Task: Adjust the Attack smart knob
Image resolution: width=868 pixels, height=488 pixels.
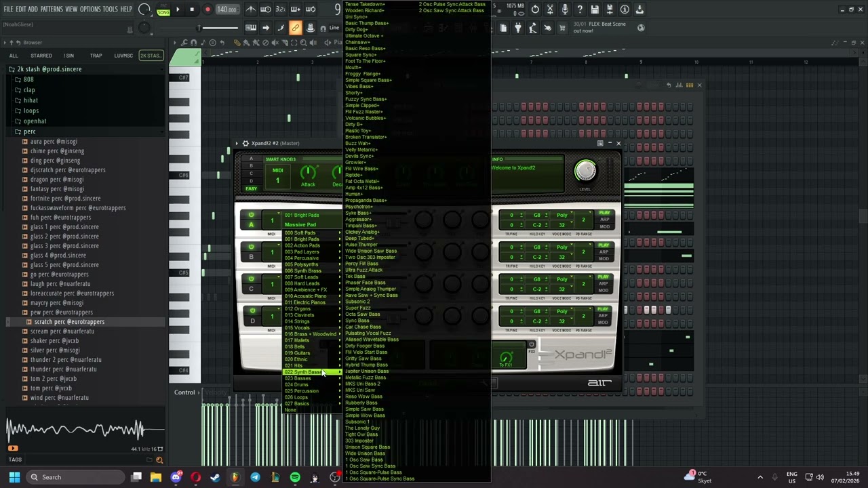Action: [x=308, y=173]
